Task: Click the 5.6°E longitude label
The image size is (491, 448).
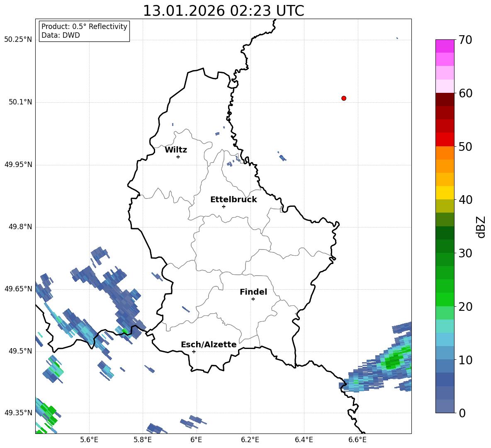Action: 89,440
